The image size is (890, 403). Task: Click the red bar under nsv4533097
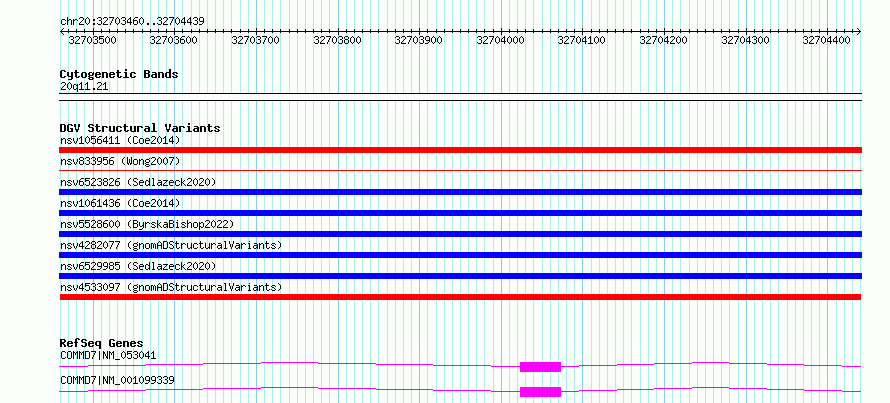[460, 297]
